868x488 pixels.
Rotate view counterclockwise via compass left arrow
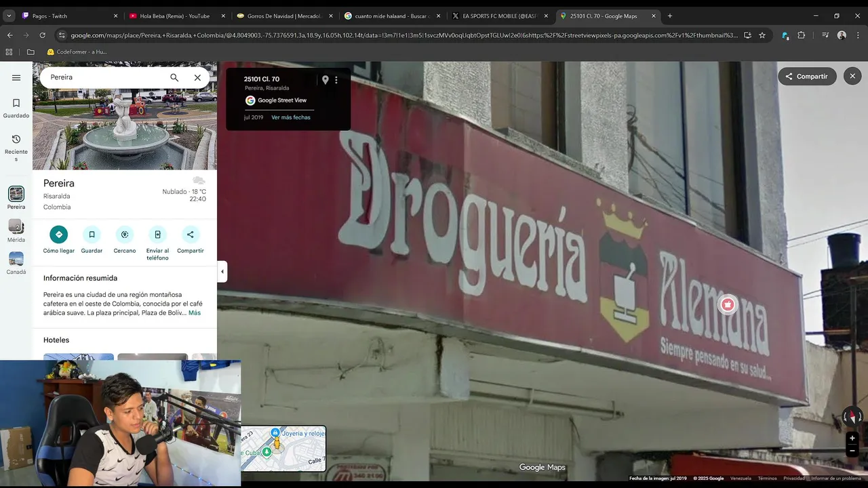pos(844,417)
